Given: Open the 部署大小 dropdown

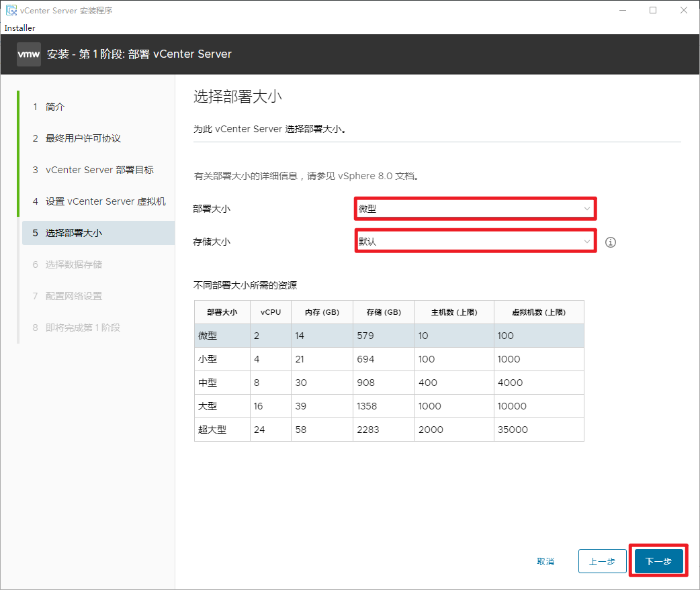Looking at the screenshot, I should coord(475,209).
